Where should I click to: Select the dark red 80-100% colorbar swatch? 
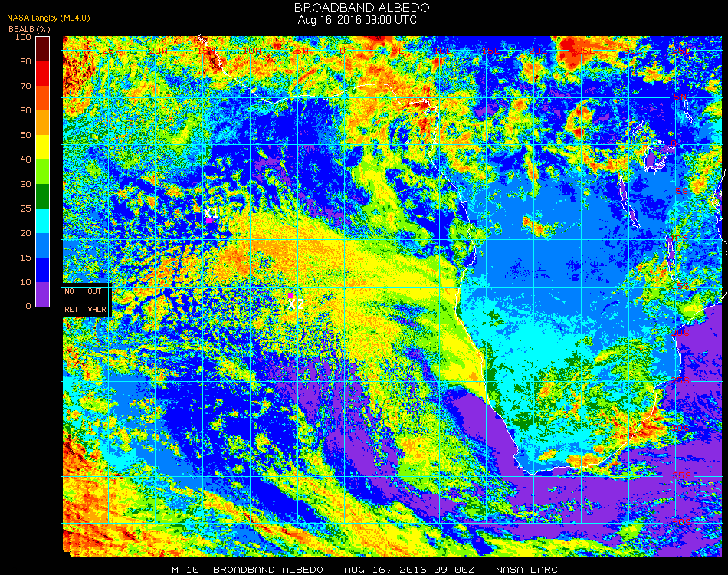(42, 49)
